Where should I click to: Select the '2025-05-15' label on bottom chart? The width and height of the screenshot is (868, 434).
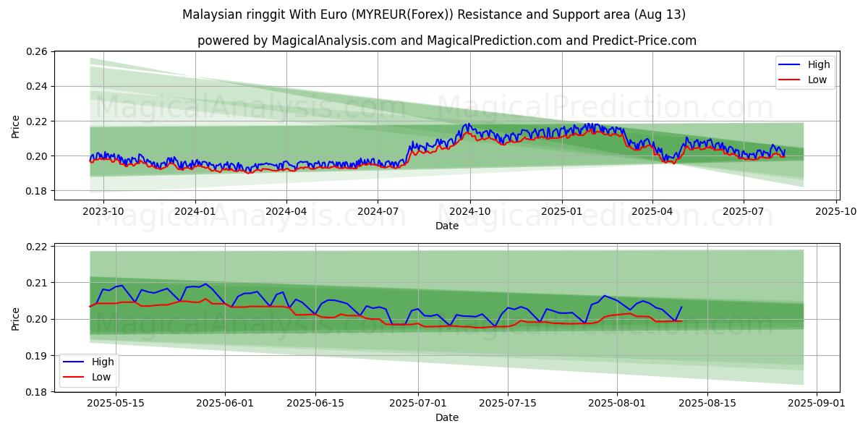click(x=116, y=404)
